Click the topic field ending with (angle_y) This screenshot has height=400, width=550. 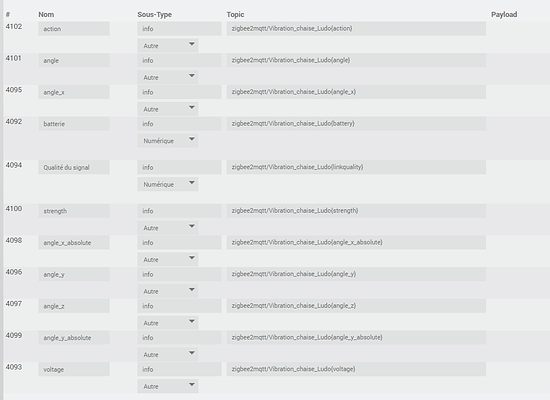pos(356,274)
